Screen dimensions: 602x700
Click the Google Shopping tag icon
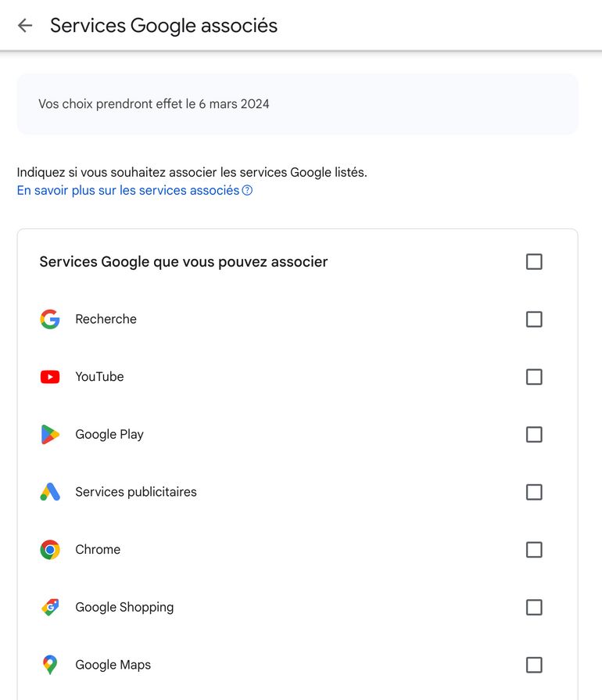(50, 607)
